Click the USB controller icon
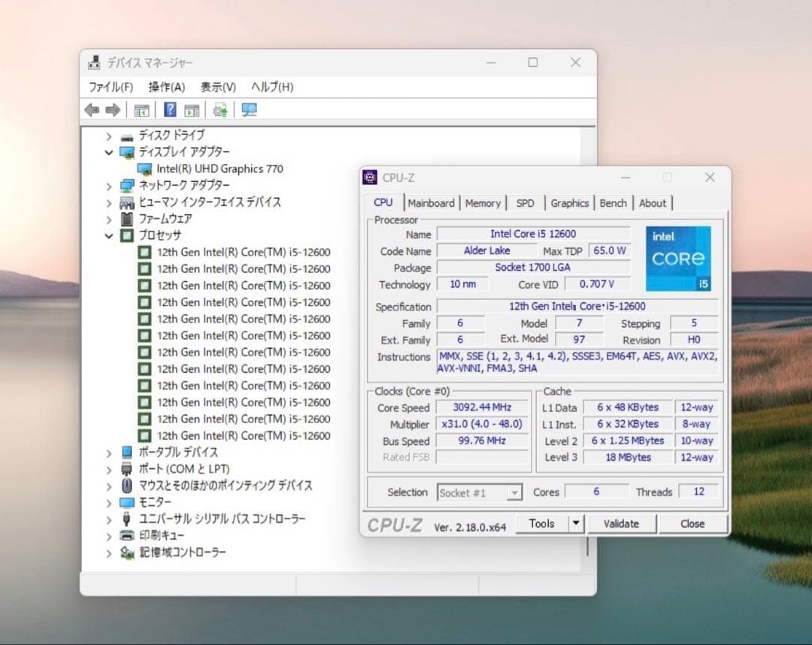The image size is (812, 645). (x=126, y=519)
